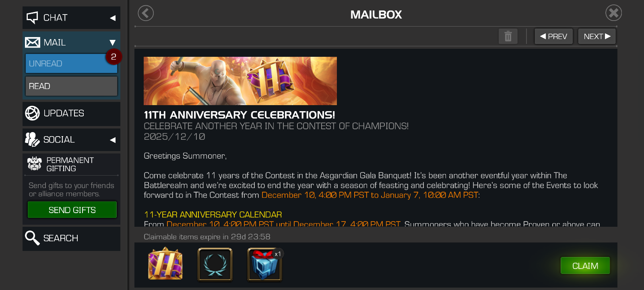The height and width of the screenshot is (290, 644).
Task: Close the Mailbox window
Action: (613, 13)
